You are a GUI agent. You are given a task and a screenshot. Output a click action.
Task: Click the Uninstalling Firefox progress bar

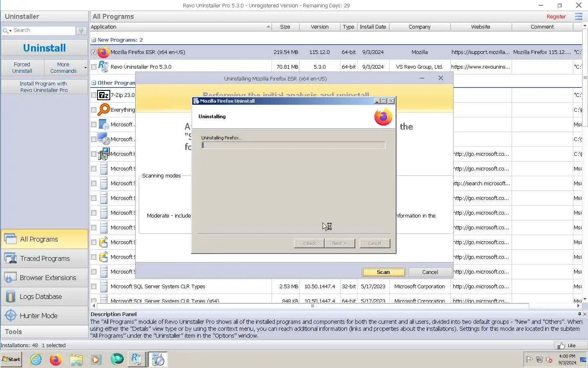293,145
